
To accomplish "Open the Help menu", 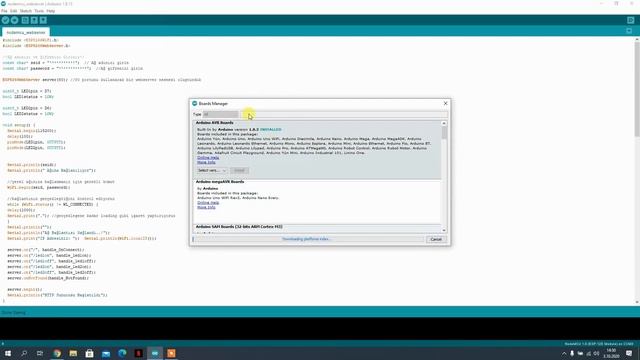I will pyautogui.click(x=51, y=11).
